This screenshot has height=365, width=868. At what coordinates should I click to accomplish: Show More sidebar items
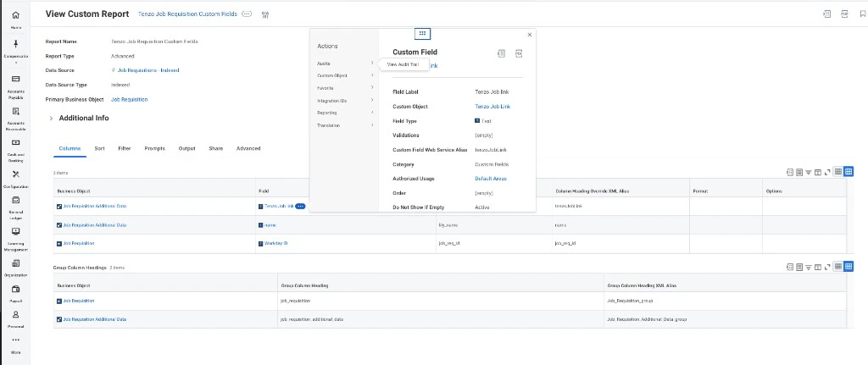[x=15, y=340]
